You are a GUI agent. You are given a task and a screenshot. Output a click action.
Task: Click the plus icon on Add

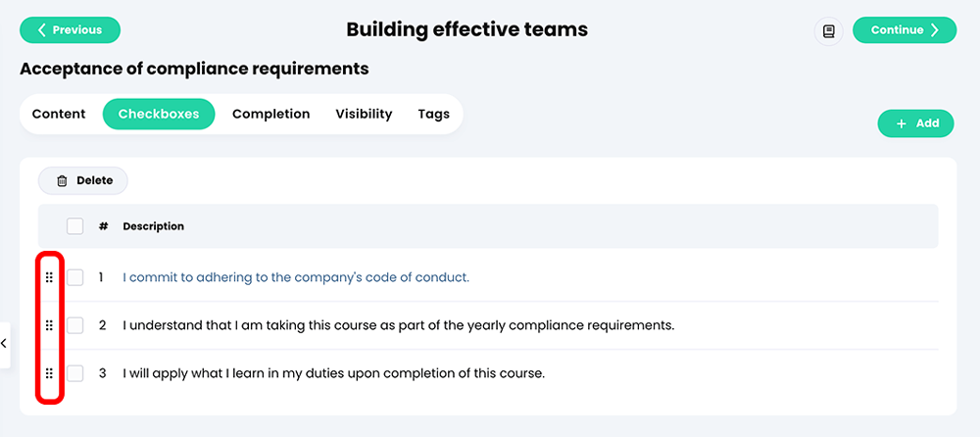coord(902,123)
